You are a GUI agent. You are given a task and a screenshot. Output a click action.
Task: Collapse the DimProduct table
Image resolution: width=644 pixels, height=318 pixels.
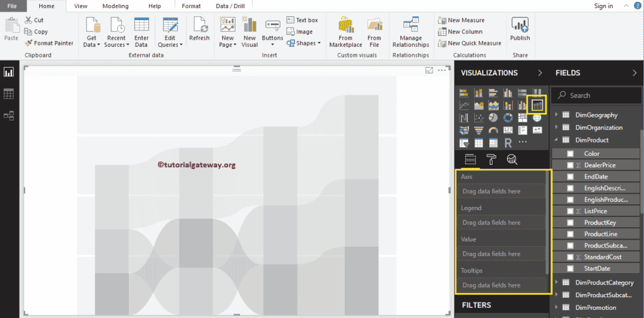(556, 140)
